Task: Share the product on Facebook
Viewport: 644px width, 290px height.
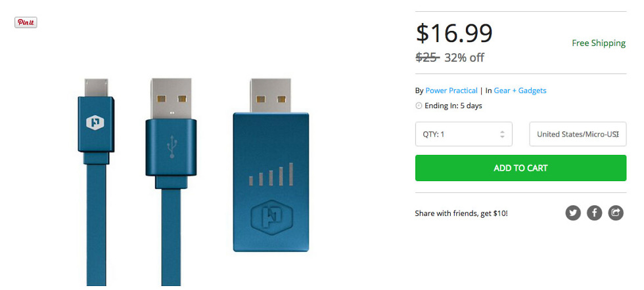Action: coord(594,213)
